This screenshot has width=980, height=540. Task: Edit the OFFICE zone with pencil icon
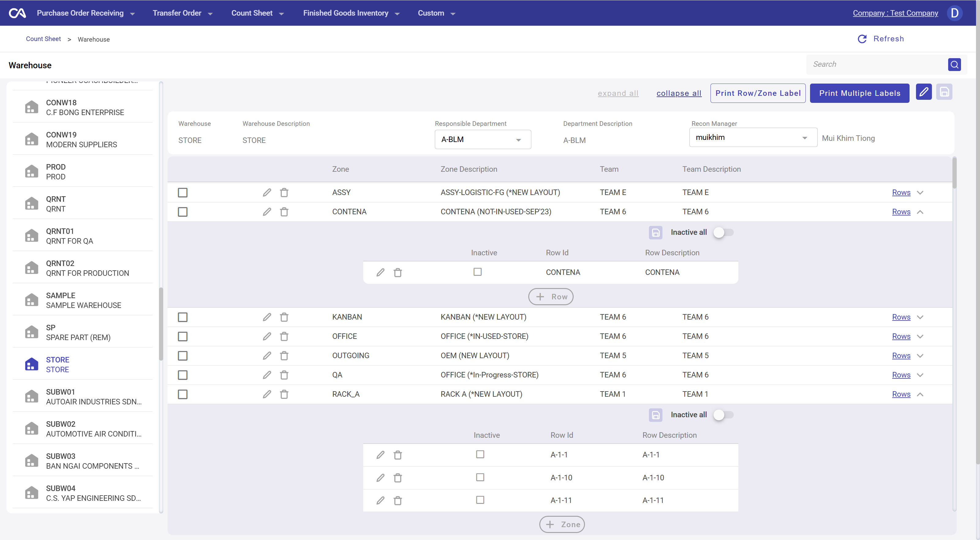267,336
